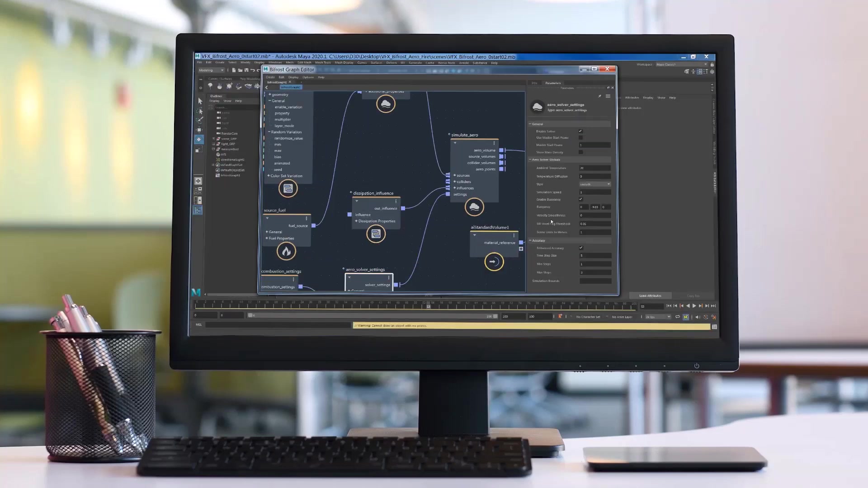Enable the Store Mass Density checkbox

580,152
